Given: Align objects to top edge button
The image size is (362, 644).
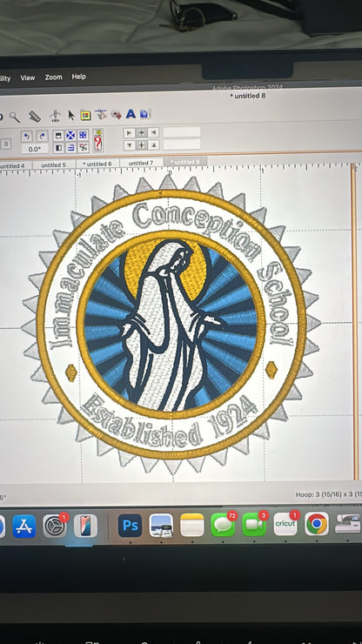Looking at the screenshot, I should [129, 145].
